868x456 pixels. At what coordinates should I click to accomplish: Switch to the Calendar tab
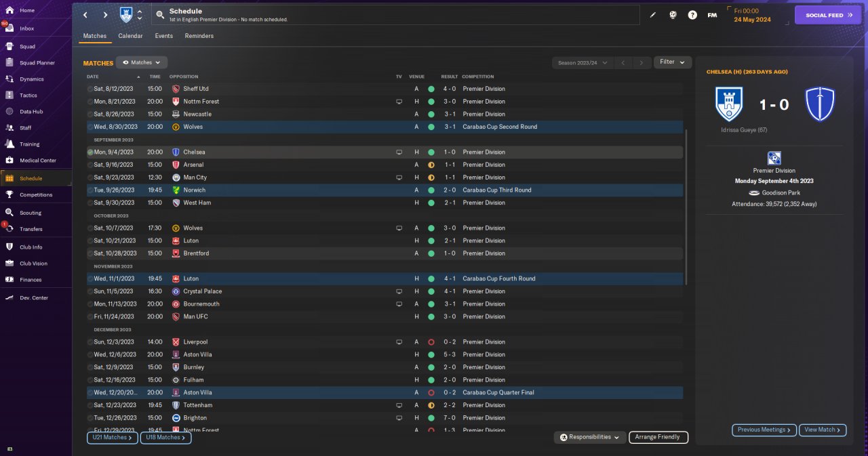(130, 36)
